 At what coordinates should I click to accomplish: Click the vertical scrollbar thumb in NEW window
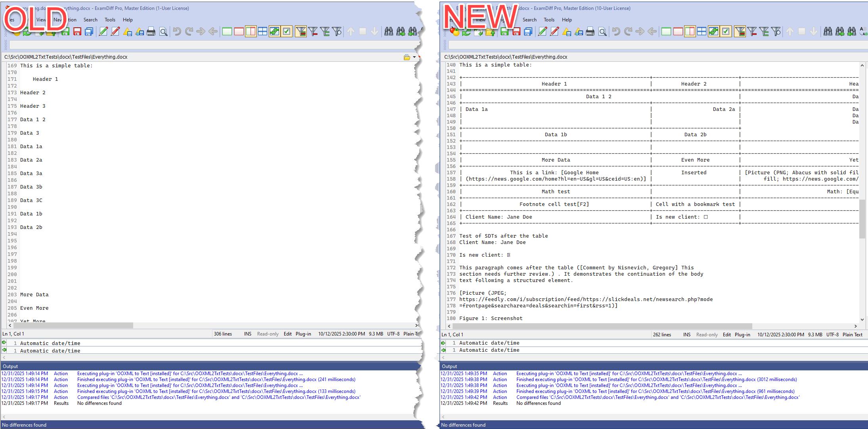[x=862, y=219]
